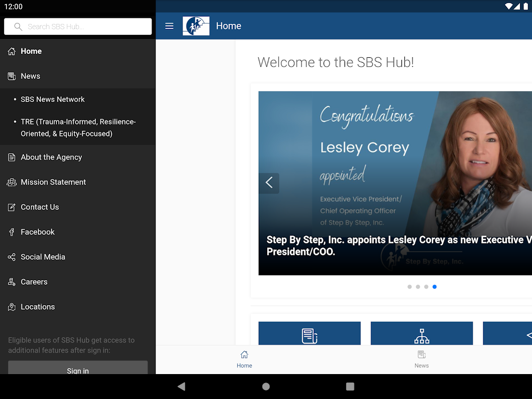Image resolution: width=532 pixels, height=399 pixels.
Task: Select second carousel dot indicator
Action: 418,287
